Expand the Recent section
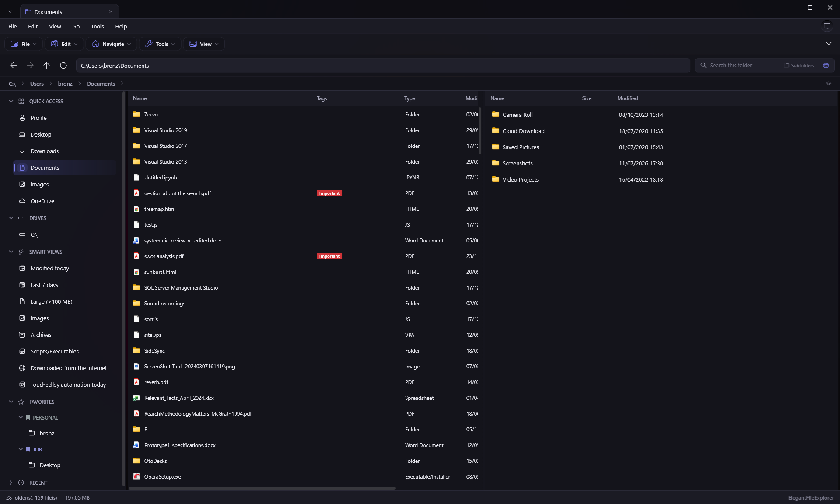 click(11, 483)
